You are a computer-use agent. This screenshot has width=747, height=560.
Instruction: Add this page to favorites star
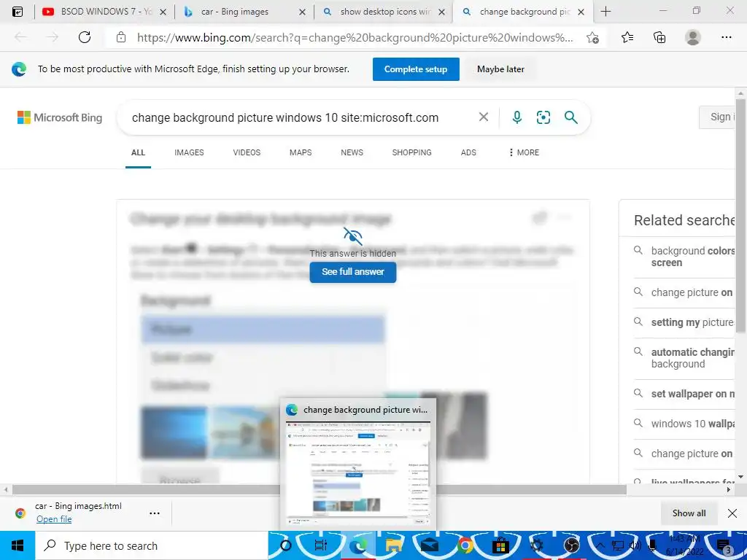[592, 38]
